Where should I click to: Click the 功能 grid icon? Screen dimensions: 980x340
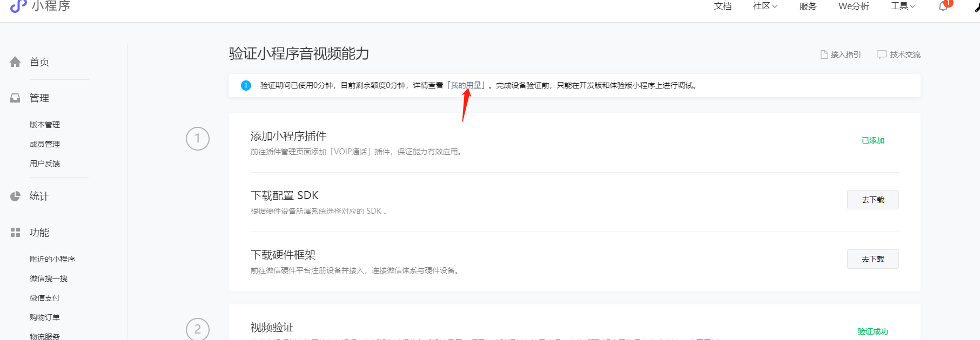[15, 233]
